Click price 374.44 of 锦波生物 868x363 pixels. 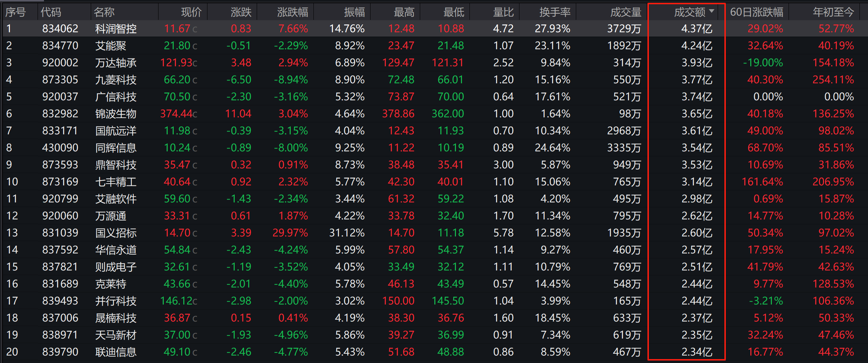[176, 113]
